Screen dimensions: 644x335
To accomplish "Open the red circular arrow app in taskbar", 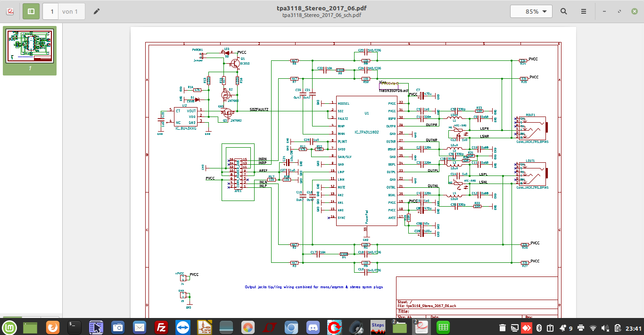I will tap(335, 327).
